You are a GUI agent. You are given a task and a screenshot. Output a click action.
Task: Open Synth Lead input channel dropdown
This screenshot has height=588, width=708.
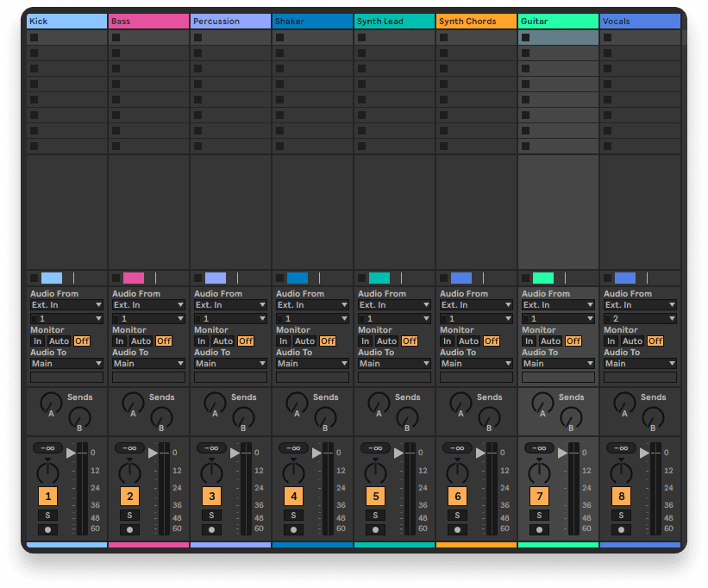point(394,319)
